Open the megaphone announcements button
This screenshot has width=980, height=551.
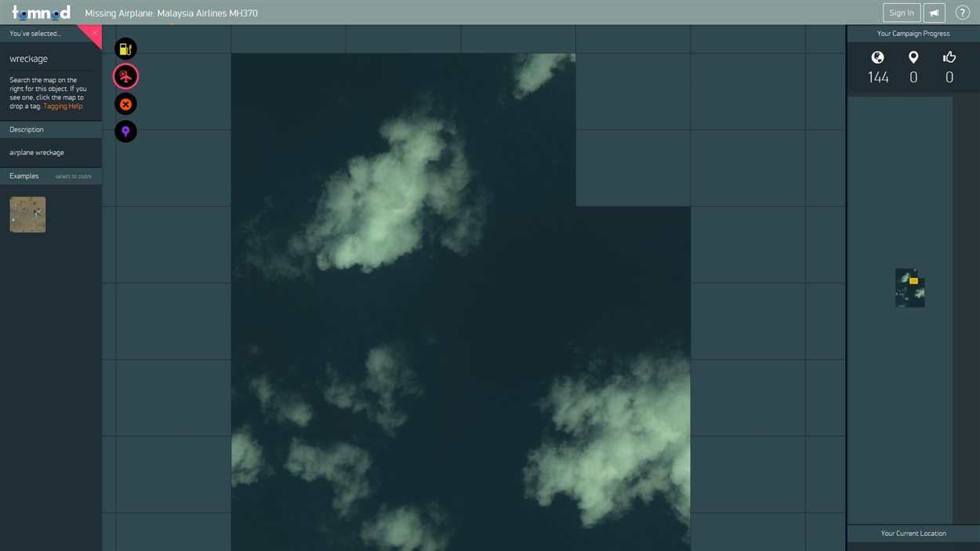[x=934, y=13]
